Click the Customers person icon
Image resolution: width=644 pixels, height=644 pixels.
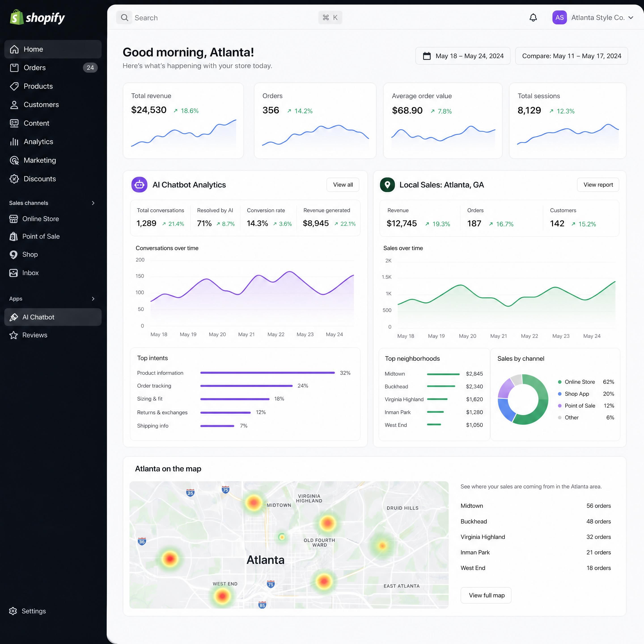14,105
